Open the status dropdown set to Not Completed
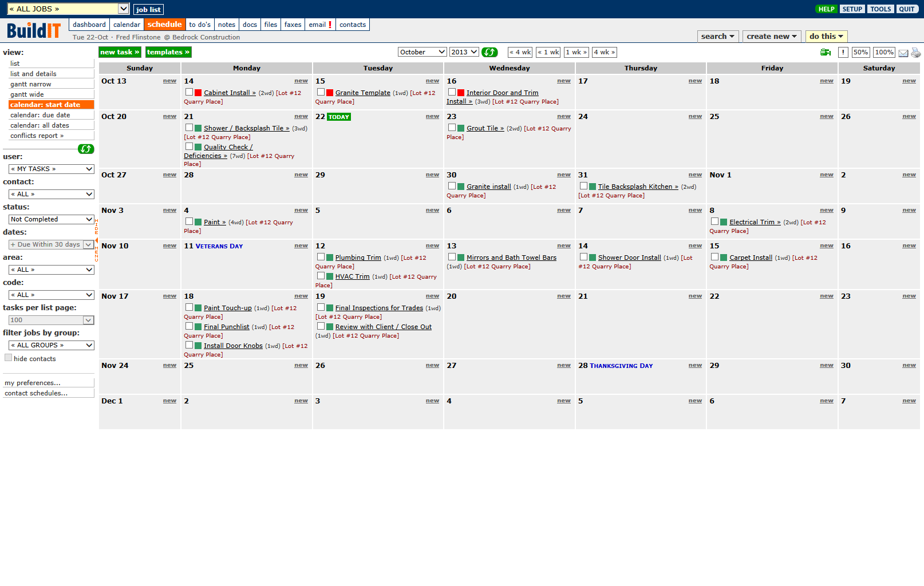This screenshot has width=924, height=586. coord(51,219)
